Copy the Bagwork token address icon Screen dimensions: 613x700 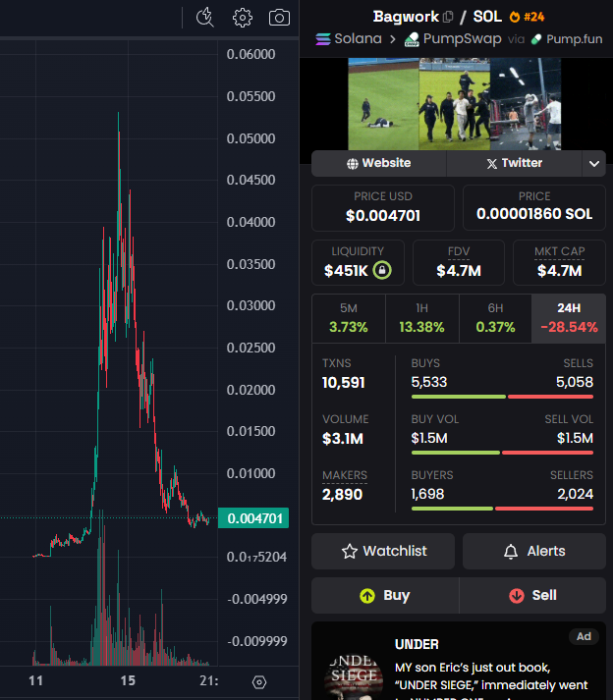448,17
